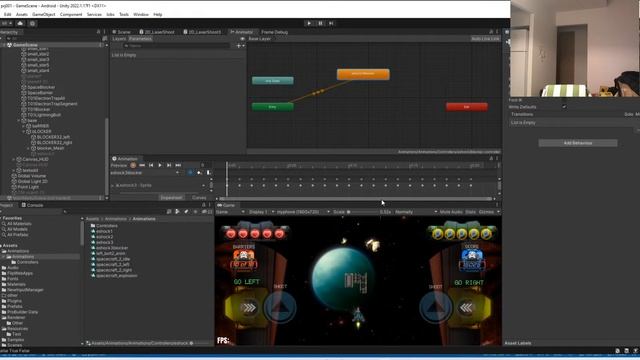Image resolution: width=640 pixels, height=360 pixels.
Task: Select Global Volume in the Hierarchy
Action: click(x=31, y=176)
